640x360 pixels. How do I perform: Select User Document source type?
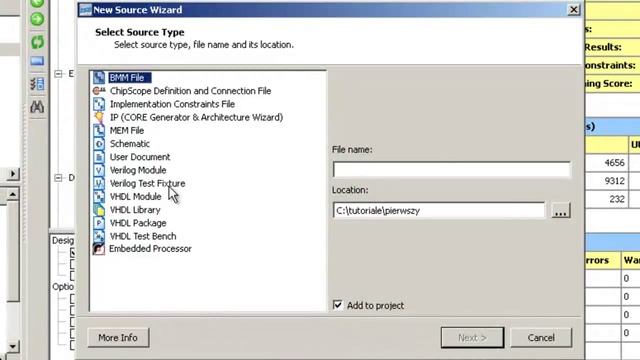click(x=140, y=157)
